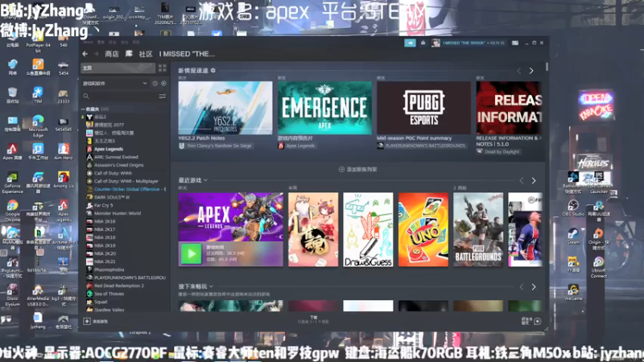Click the clock recent-sort icon in sidebar
The height and width of the screenshot is (362, 644).
click(x=155, y=84)
